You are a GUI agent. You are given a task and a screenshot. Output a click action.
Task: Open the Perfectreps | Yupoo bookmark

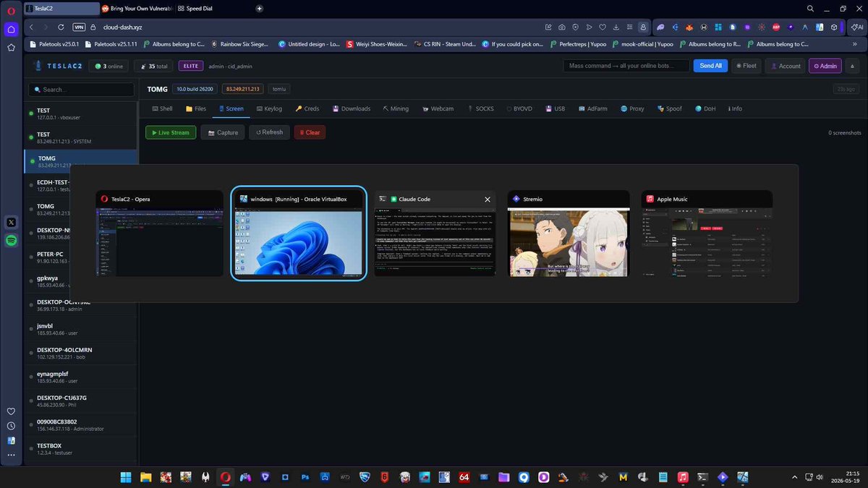576,43
